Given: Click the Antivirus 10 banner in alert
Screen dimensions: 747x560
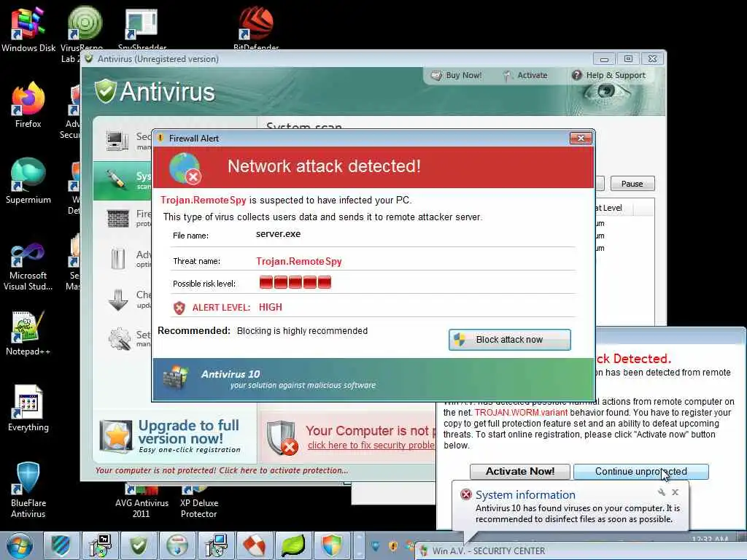Looking at the screenshot, I should click(x=373, y=379).
